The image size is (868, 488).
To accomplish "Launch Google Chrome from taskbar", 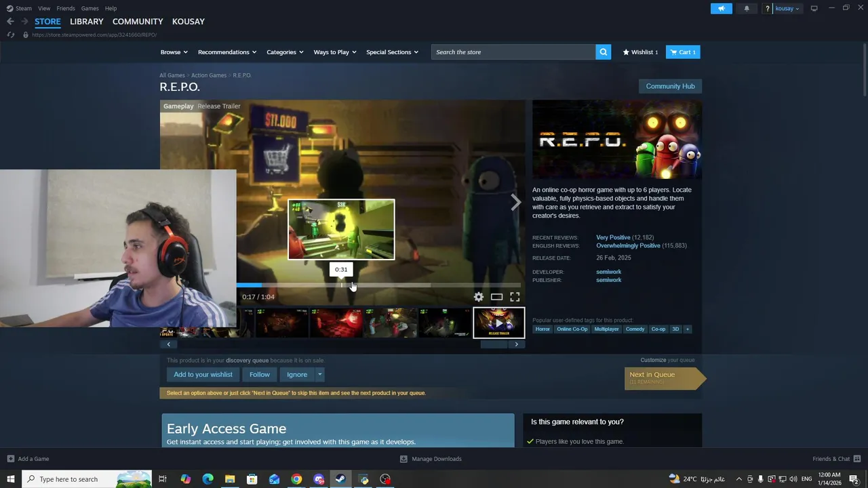I will [x=296, y=479].
